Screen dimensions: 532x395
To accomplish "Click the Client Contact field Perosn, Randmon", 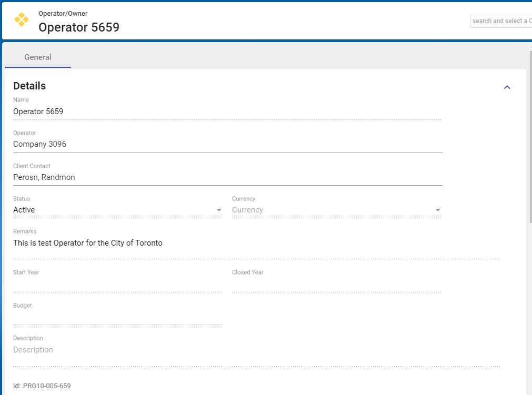I will [x=226, y=177].
